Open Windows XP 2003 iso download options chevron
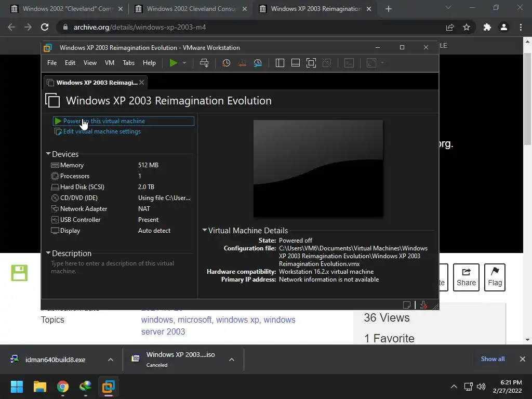This screenshot has width=532, height=399. pos(232,360)
